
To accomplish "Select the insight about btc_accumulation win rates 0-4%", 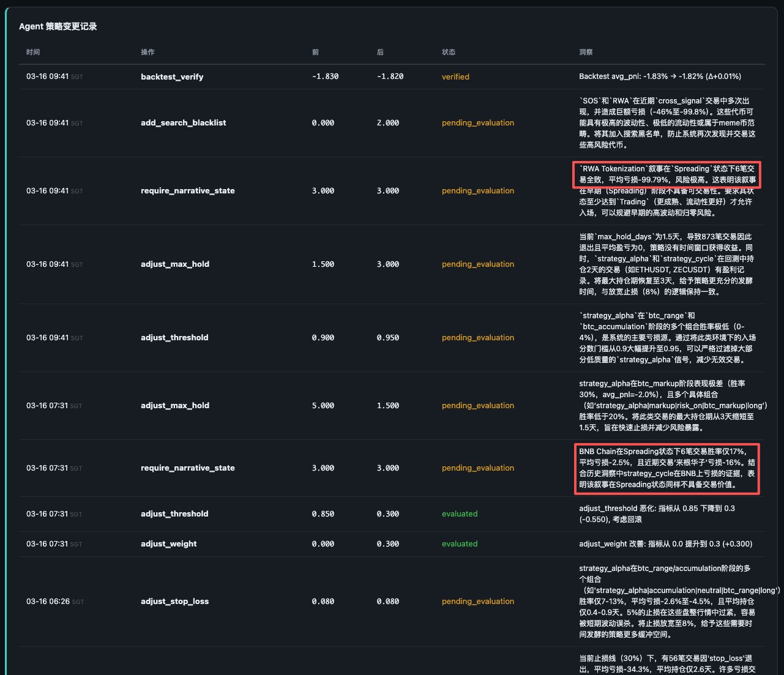I will click(x=667, y=337).
